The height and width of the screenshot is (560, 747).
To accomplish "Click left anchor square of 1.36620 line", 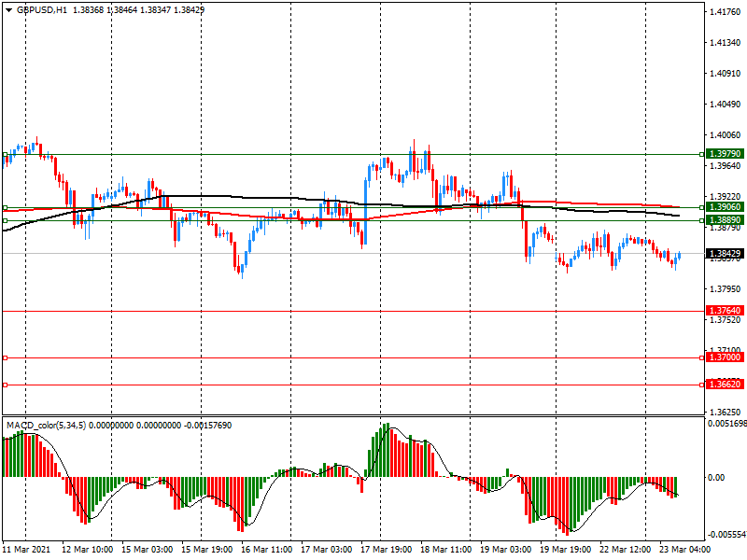I will (x=5, y=385).
